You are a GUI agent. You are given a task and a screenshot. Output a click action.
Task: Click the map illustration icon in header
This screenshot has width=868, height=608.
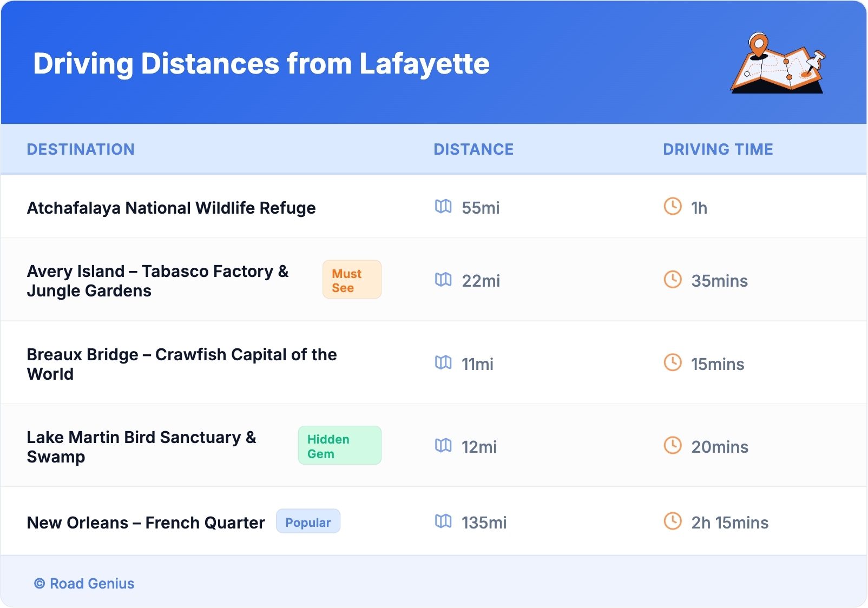(778, 63)
